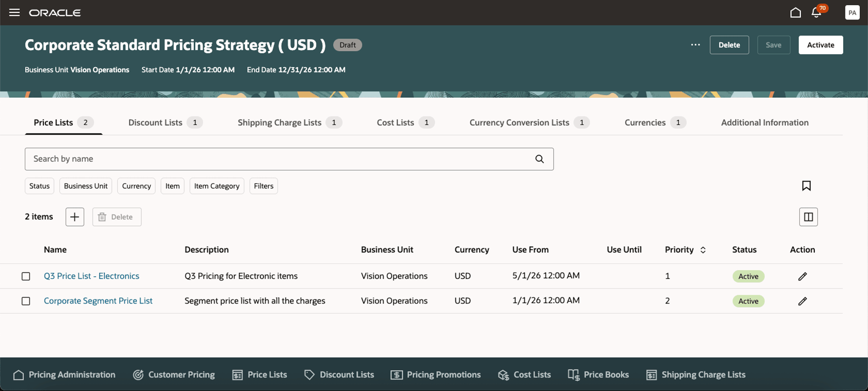Image resolution: width=868 pixels, height=391 pixels.
Task: Edit the Corporate Segment Price List row
Action: [x=802, y=301]
